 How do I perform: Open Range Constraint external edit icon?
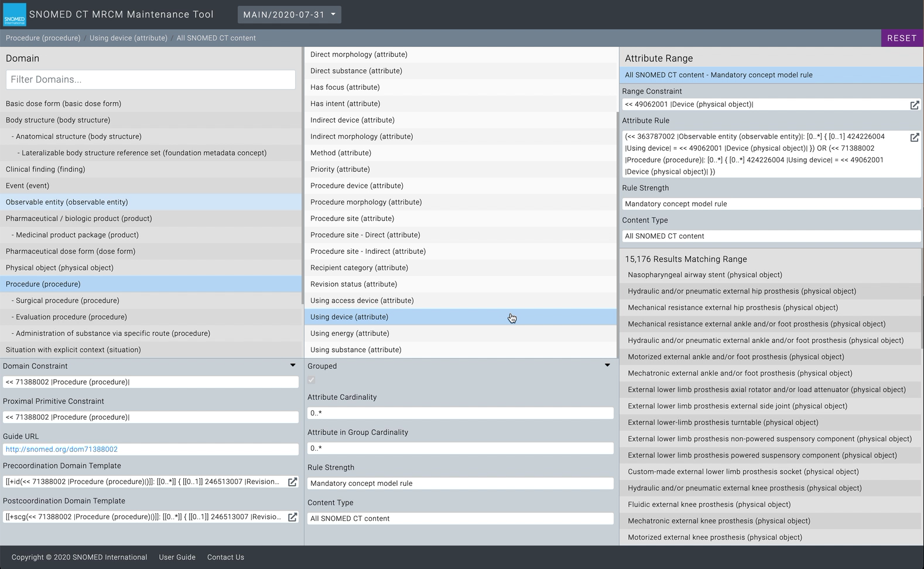pyautogui.click(x=914, y=105)
